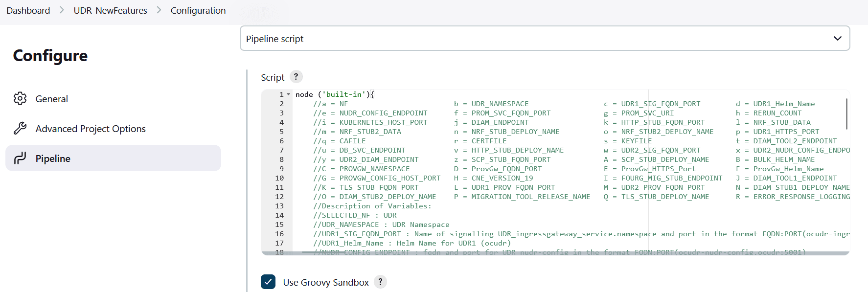Image resolution: width=868 pixels, height=292 pixels.
Task: Toggle the Use Groovy Sandbox checkbox
Action: (x=268, y=282)
